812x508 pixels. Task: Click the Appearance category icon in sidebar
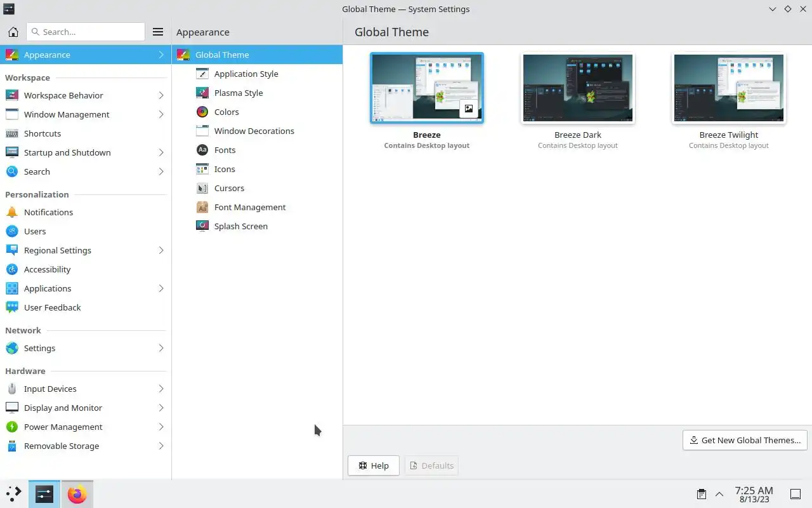(11, 55)
